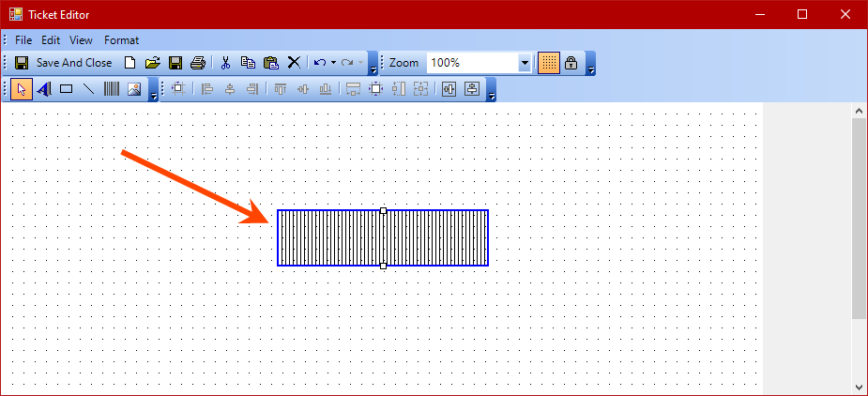868x396 pixels.
Task: Select the barcode object on the canvas
Action: (x=383, y=238)
